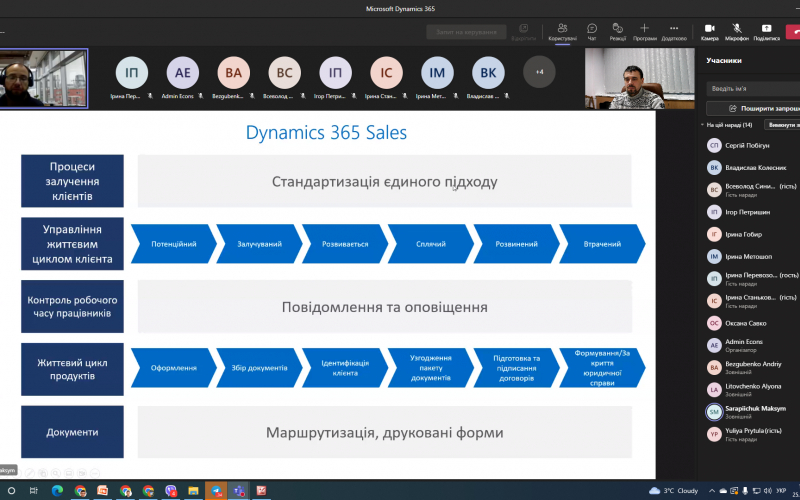
Task: Open OneDrive cloud icon in system tray
Action: [723, 491]
